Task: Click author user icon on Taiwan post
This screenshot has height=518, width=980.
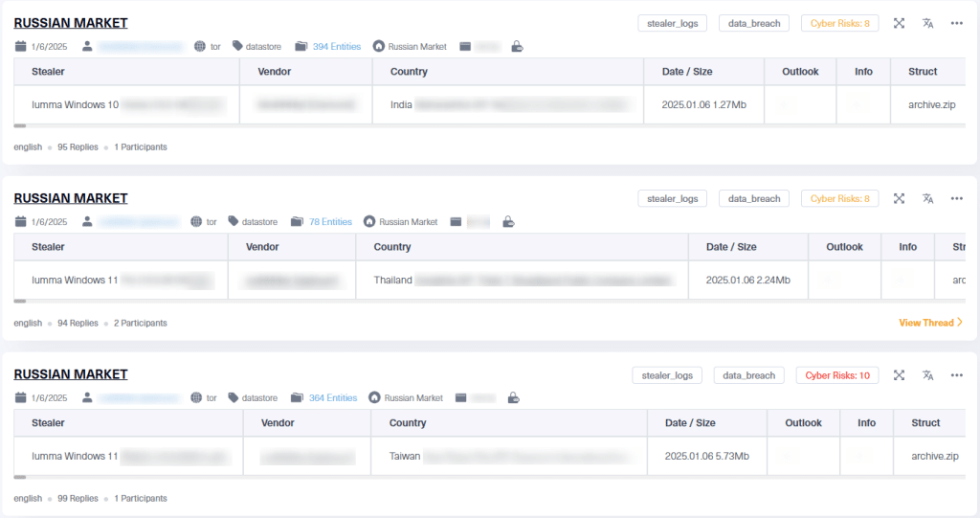Action: [x=87, y=398]
